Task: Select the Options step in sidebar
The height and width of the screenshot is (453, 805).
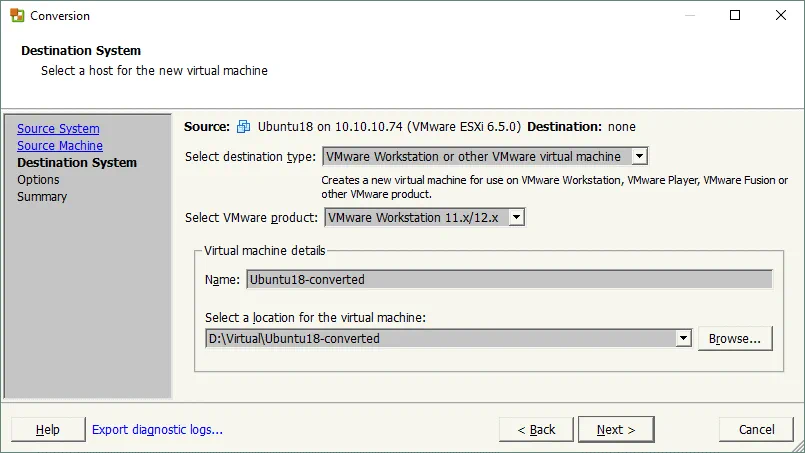Action: point(38,180)
